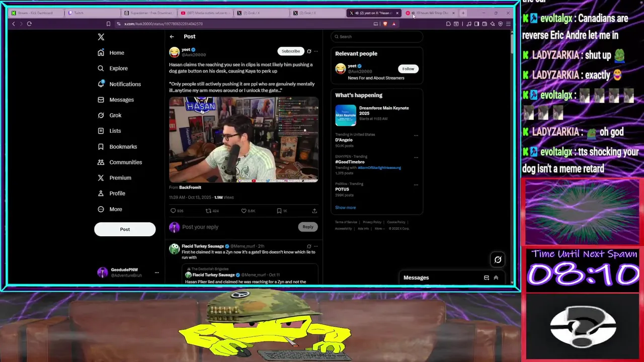Screen dimensions: 644x362
Task: Switch to the Kick Dashboard browser tab
Action: 35,13
